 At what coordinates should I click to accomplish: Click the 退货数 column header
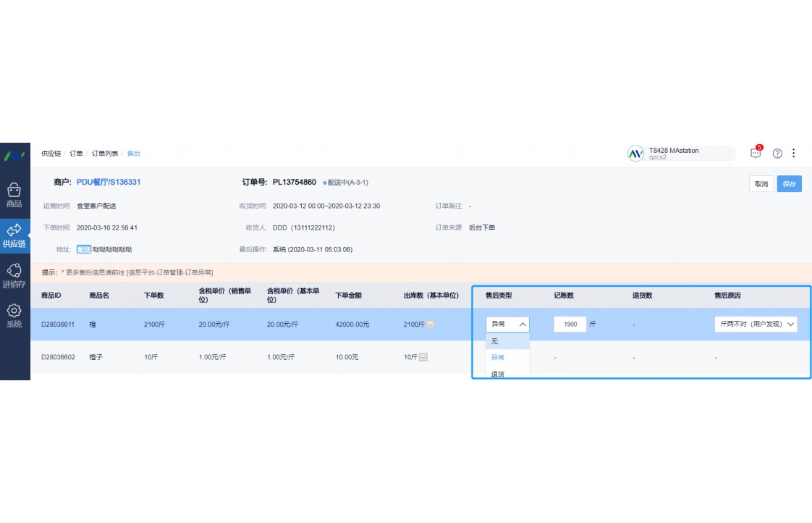642,296
